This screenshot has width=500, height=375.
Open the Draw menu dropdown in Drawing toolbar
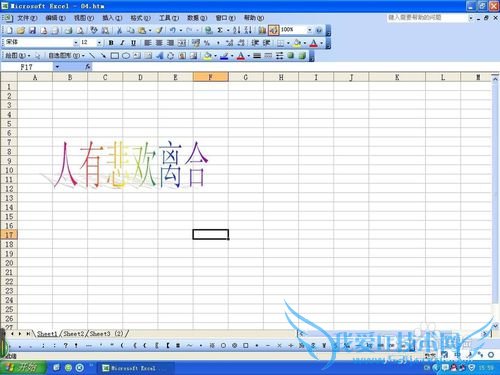[17, 56]
